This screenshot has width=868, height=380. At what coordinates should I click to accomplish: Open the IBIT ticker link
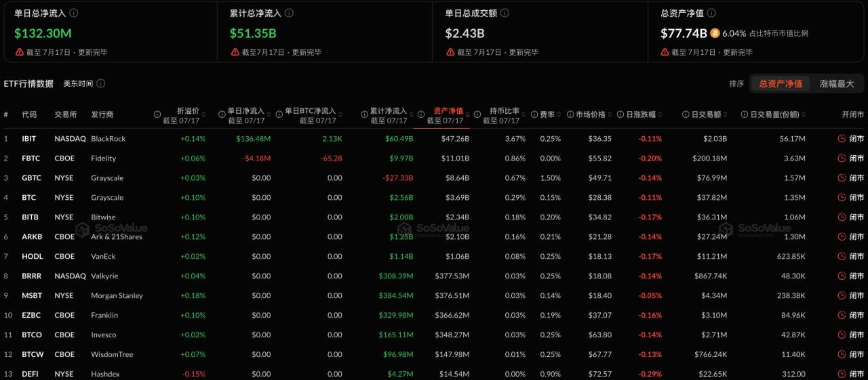click(29, 138)
